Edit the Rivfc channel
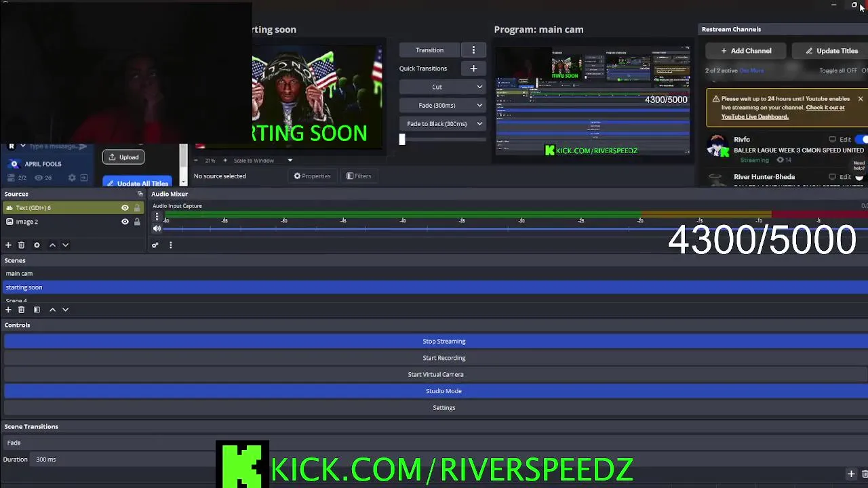The image size is (868, 488). (x=845, y=140)
